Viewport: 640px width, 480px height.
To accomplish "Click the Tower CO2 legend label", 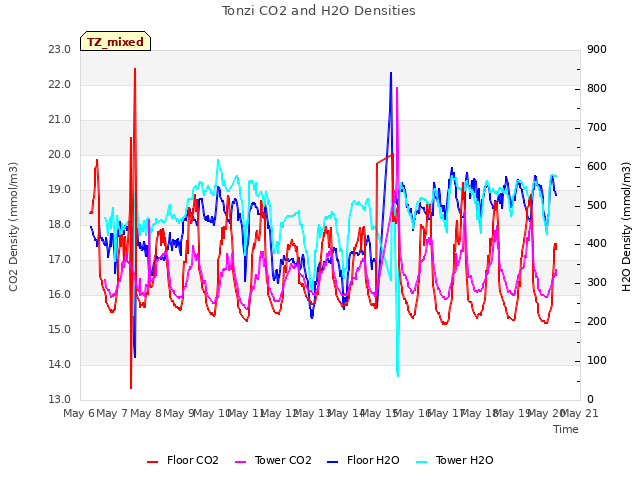I will [283, 460].
